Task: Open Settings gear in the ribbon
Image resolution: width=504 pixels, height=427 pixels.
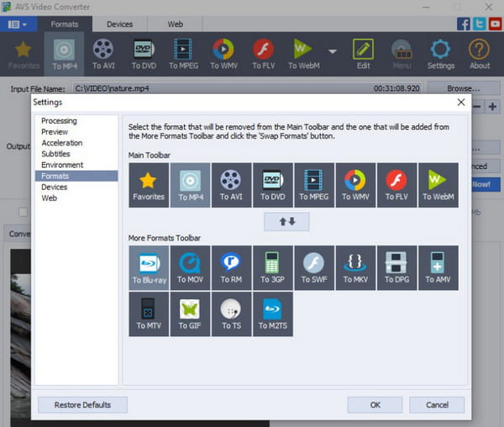Action: click(441, 54)
